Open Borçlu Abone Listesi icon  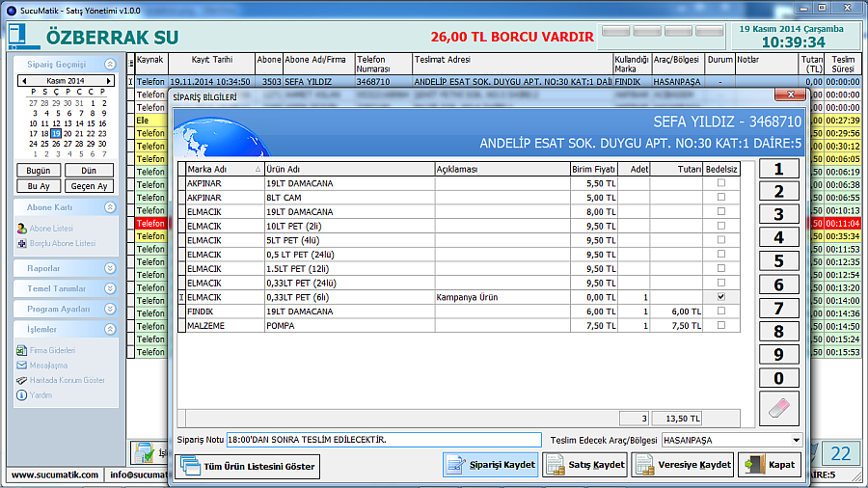coord(21,243)
